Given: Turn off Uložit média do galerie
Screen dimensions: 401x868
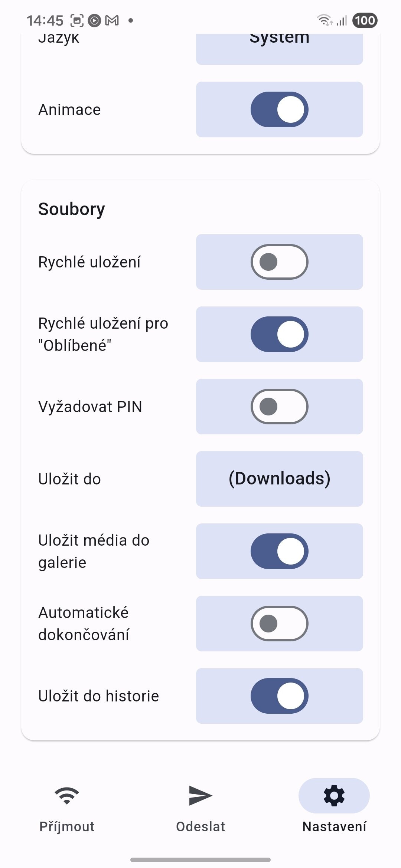Looking at the screenshot, I should 279,551.
